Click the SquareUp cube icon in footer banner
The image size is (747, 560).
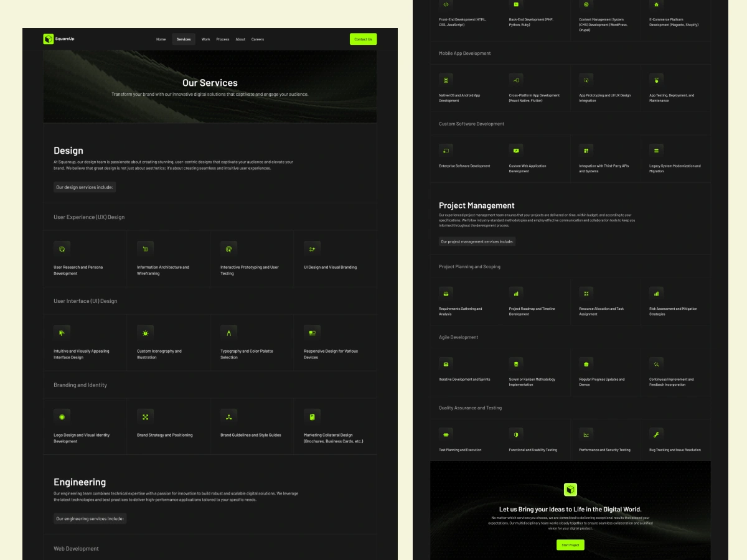click(x=570, y=490)
